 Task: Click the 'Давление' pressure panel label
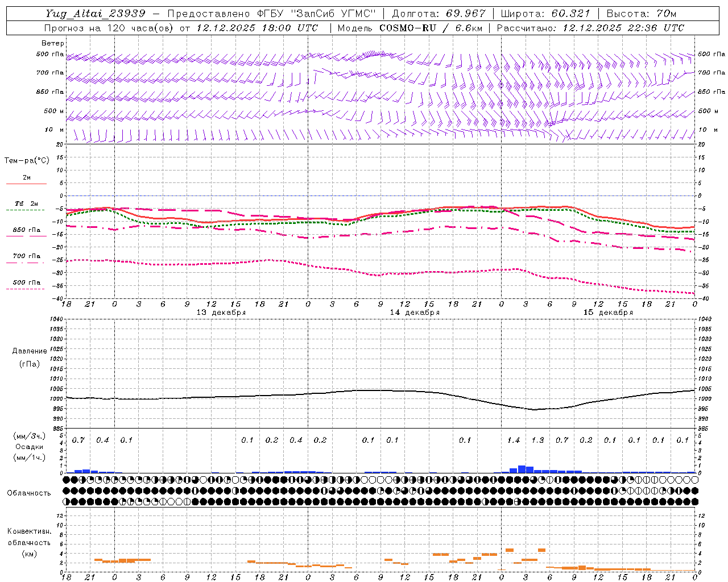(30, 351)
